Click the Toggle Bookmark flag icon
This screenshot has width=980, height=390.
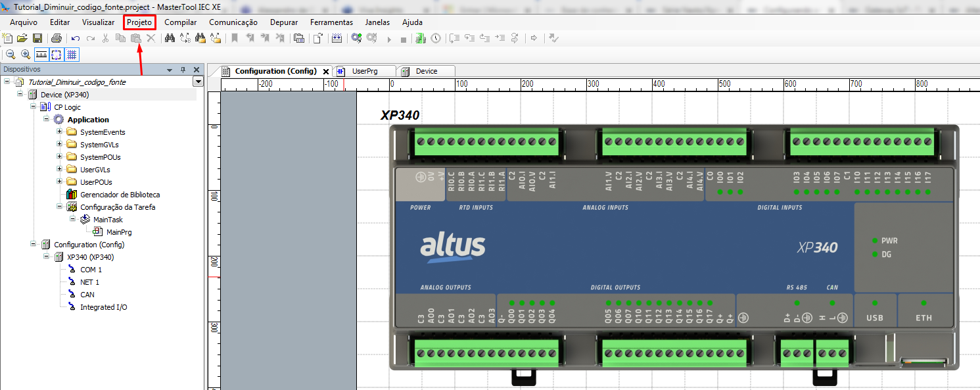pyautogui.click(x=235, y=38)
